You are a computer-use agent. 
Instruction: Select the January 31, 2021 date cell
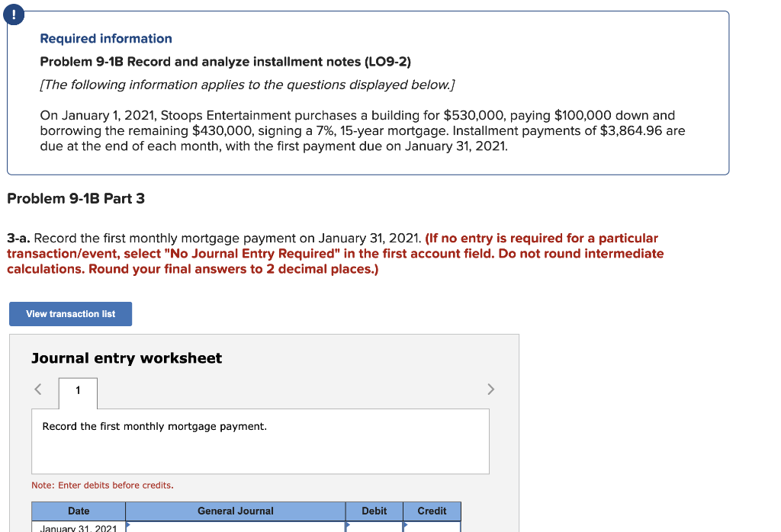[x=77, y=528]
